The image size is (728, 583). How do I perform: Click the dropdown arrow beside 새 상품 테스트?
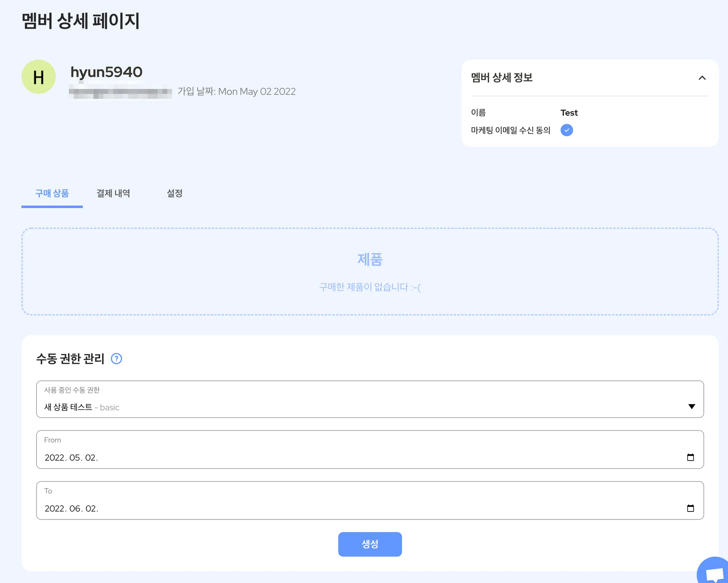coord(691,407)
